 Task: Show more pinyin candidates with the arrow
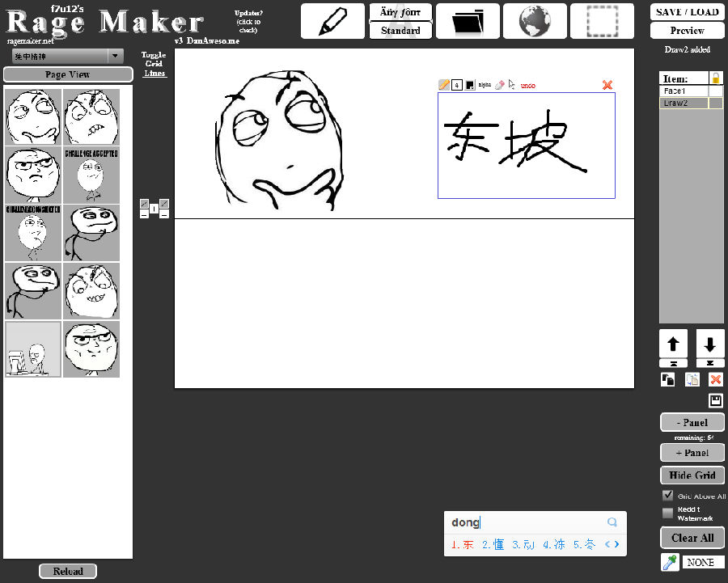coord(618,544)
